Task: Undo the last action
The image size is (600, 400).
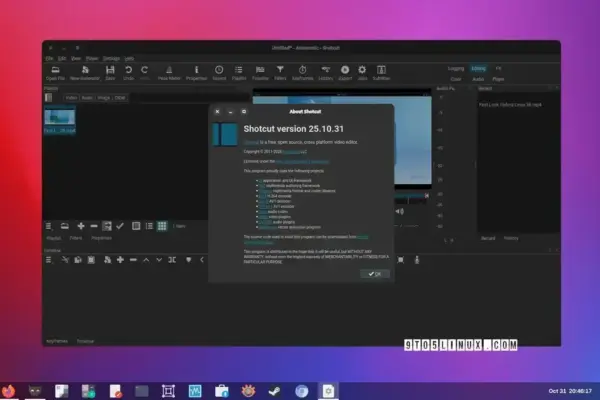Action: point(129,73)
